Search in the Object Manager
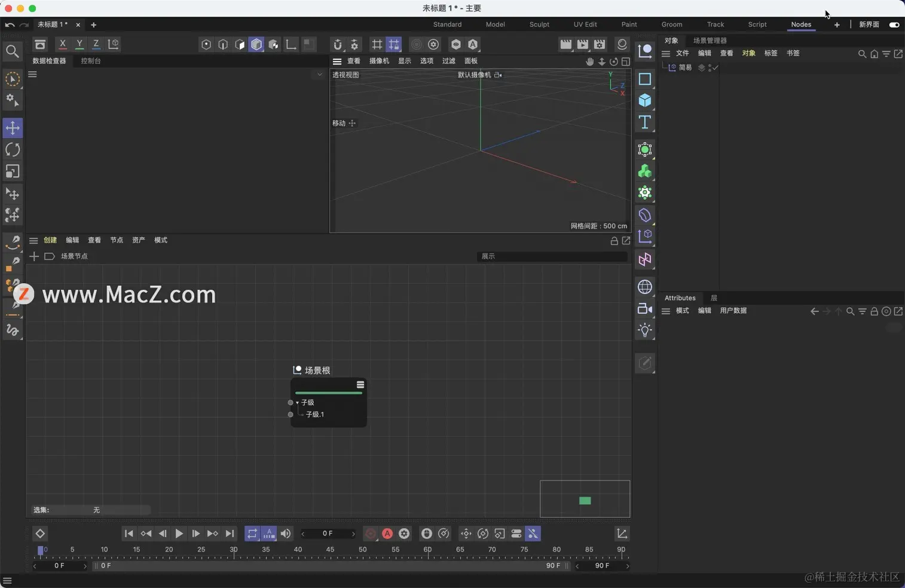The image size is (905, 588). tap(862, 54)
